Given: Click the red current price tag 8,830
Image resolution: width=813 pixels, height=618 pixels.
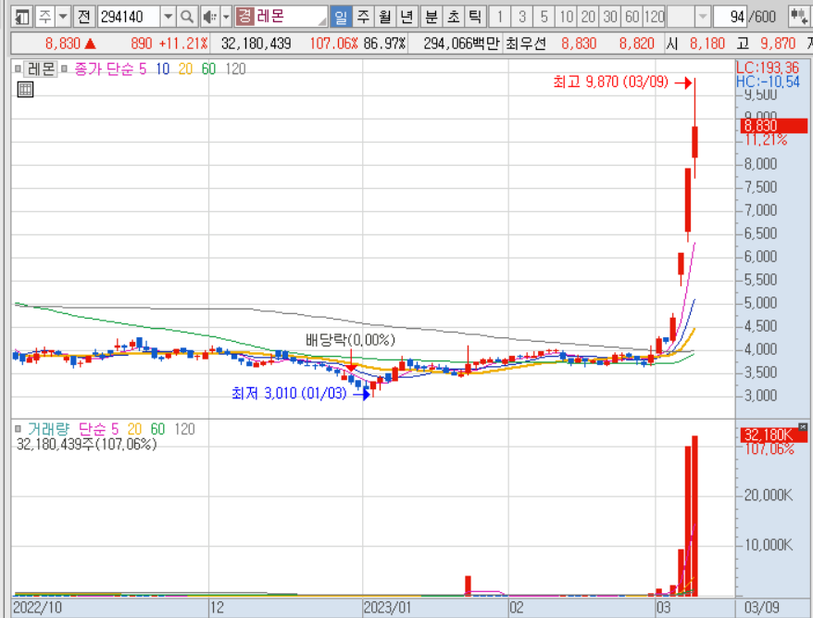Looking at the screenshot, I should [x=774, y=125].
